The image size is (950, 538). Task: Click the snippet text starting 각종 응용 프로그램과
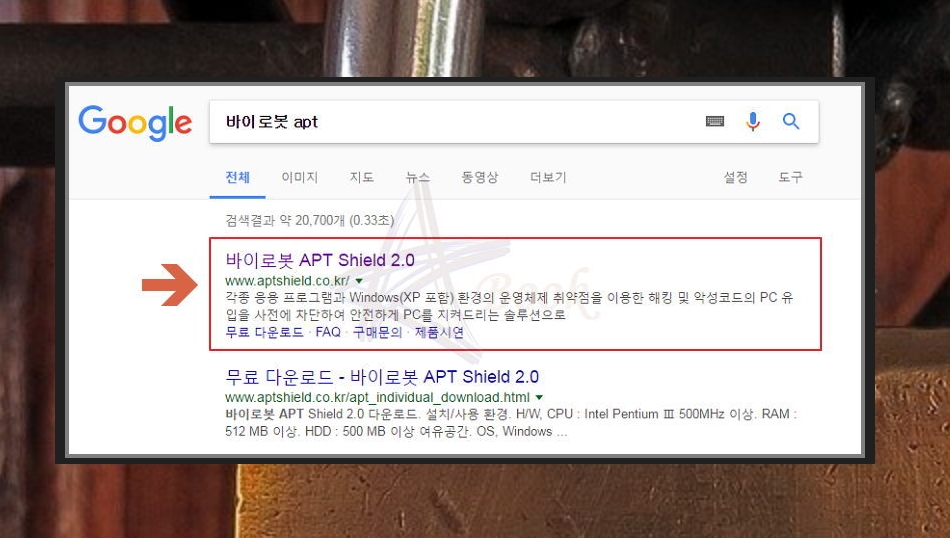click(509, 306)
